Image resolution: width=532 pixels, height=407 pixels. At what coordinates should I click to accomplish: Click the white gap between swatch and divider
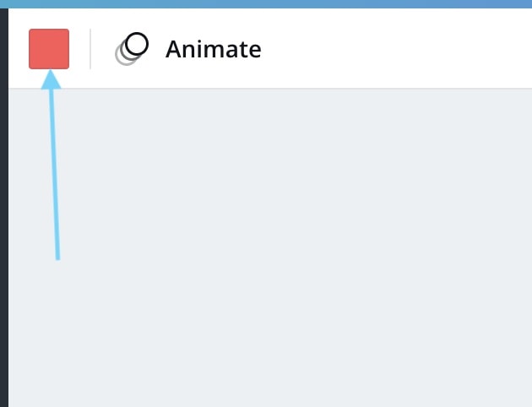(x=79, y=49)
